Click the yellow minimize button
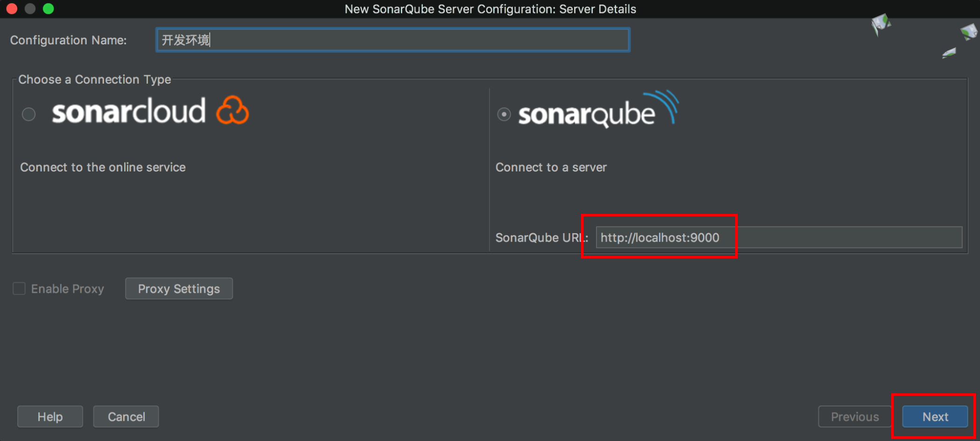Viewport: 980px width, 441px height. [30, 8]
